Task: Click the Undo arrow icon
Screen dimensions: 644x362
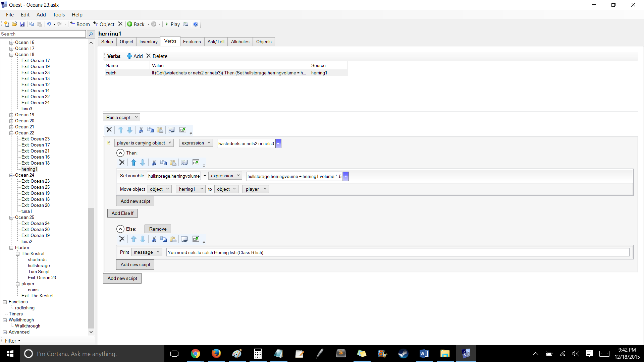Action: pos(49,24)
